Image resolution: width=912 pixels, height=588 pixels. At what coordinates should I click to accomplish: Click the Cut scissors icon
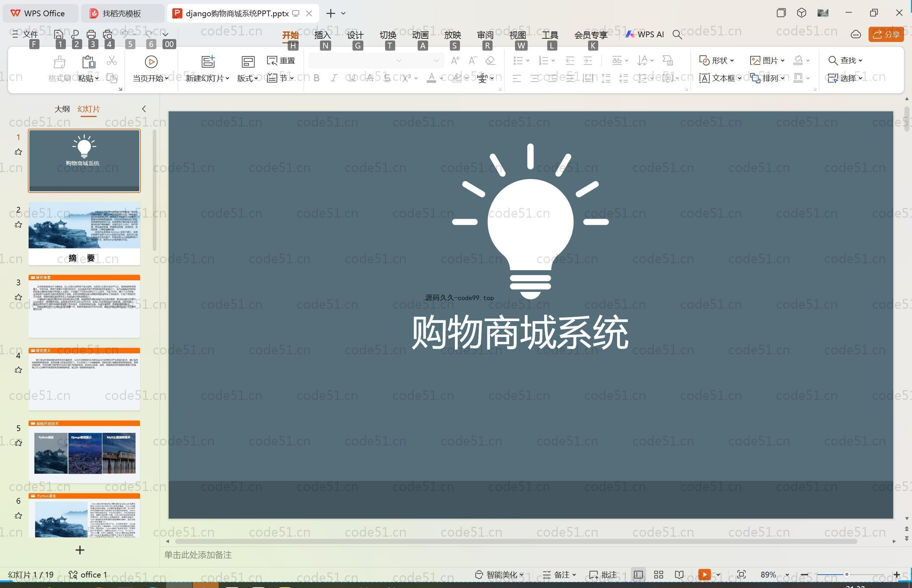pyautogui.click(x=111, y=60)
